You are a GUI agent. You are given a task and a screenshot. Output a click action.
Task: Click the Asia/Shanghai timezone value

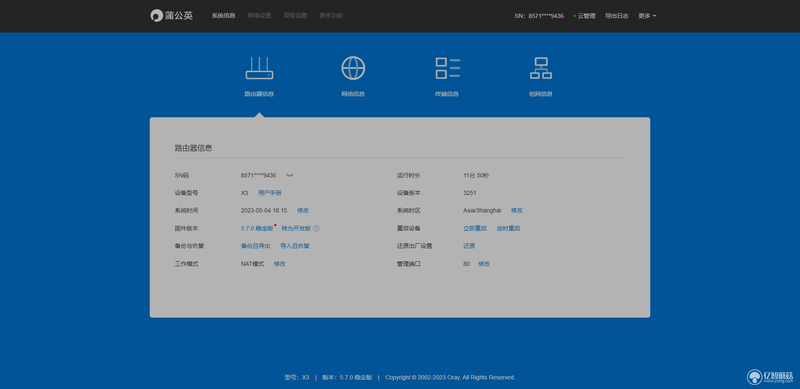pos(482,210)
